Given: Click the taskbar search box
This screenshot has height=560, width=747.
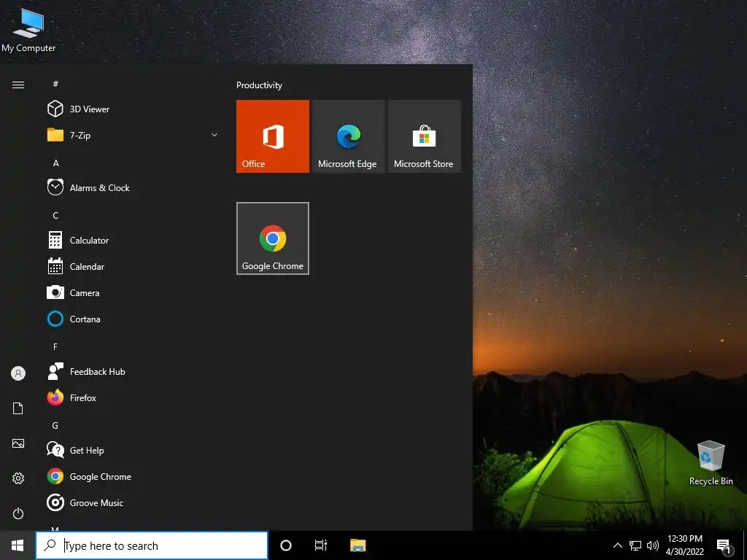Looking at the screenshot, I should click(x=152, y=545).
